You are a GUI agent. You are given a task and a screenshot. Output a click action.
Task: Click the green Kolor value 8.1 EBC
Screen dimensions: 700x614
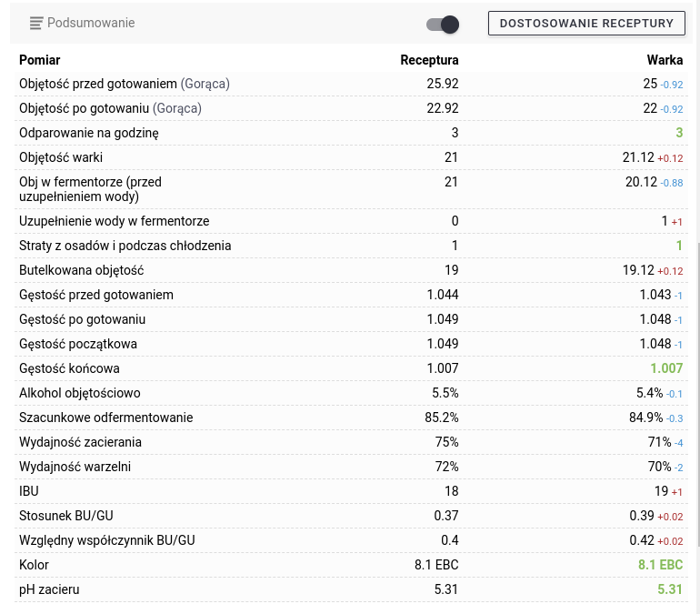coord(660,565)
